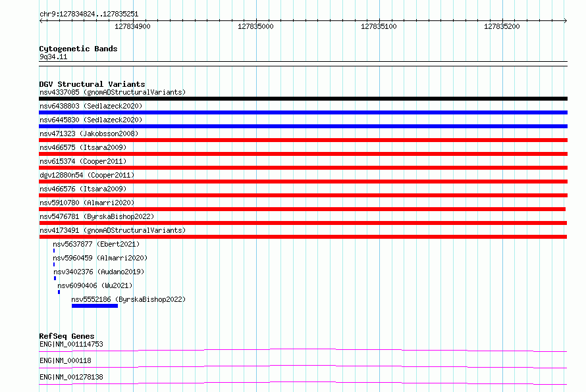Click the red bar of nsv4173491
Image resolution: width=586 pixels, height=392 pixels.
click(x=303, y=237)
